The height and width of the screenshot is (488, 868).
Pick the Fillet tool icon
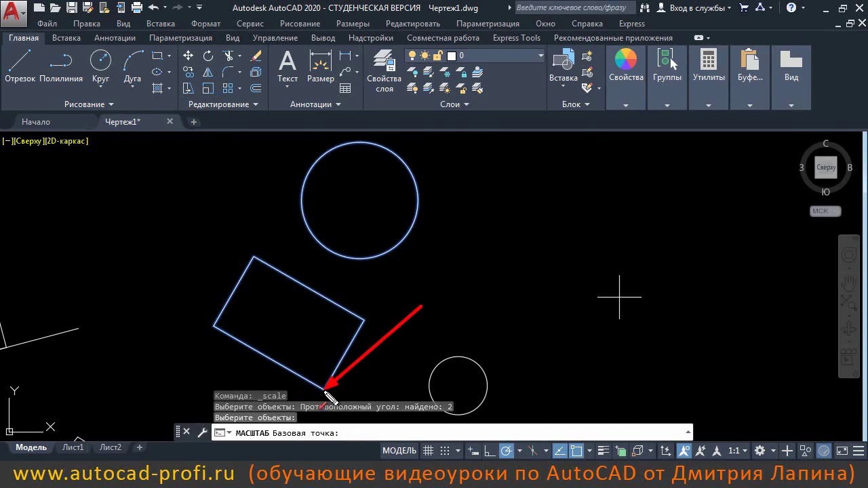(x=228, y=72)
